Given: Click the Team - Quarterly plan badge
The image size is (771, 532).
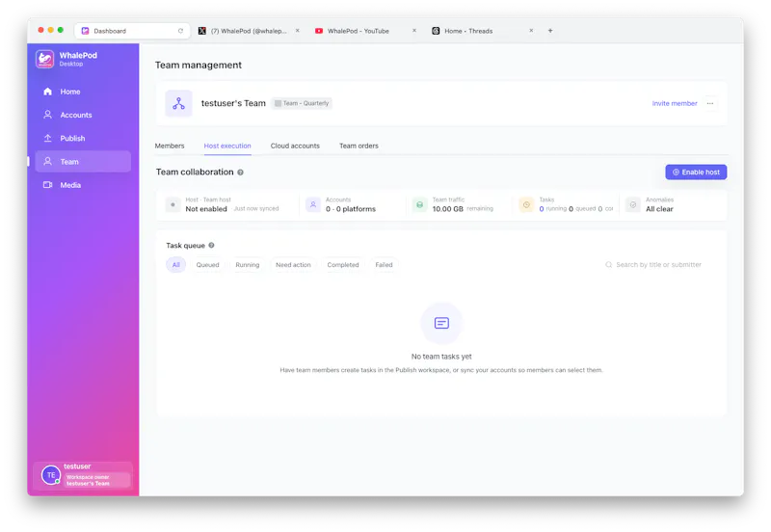Looking at the screenshot, I should click(302, 103).
